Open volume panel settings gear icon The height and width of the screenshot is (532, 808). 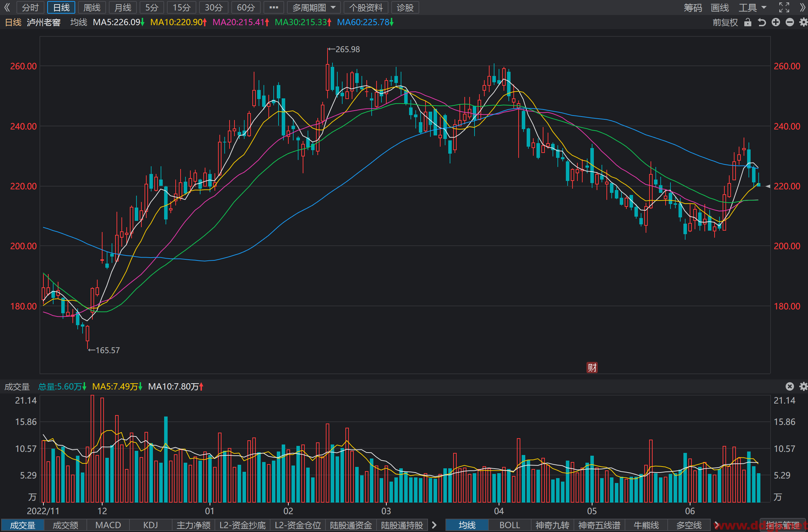(803, 386)
